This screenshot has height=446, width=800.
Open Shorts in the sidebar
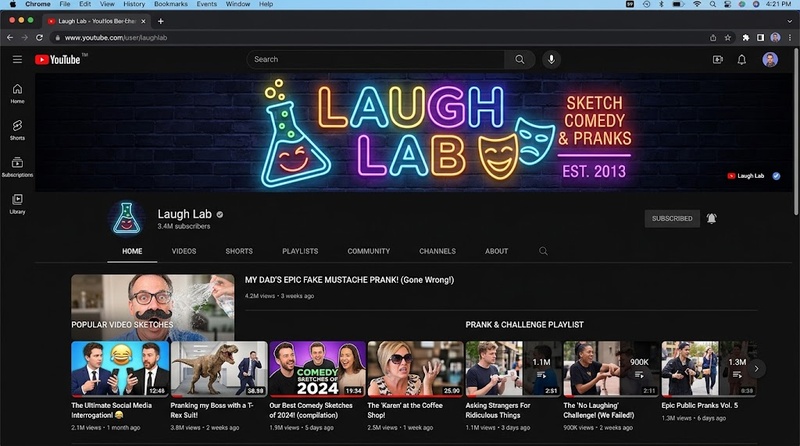click(17, 130)
